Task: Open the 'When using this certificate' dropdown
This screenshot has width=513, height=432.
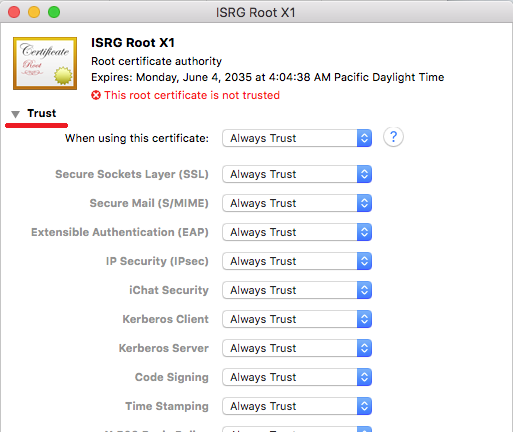Action: click(297, 138)
